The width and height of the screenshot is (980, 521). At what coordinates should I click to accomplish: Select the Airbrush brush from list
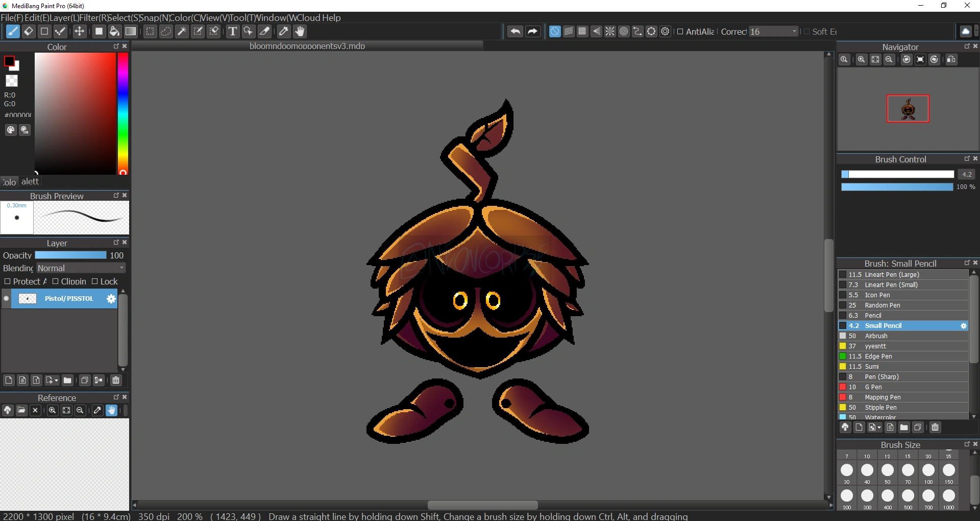tap(876, 336)
